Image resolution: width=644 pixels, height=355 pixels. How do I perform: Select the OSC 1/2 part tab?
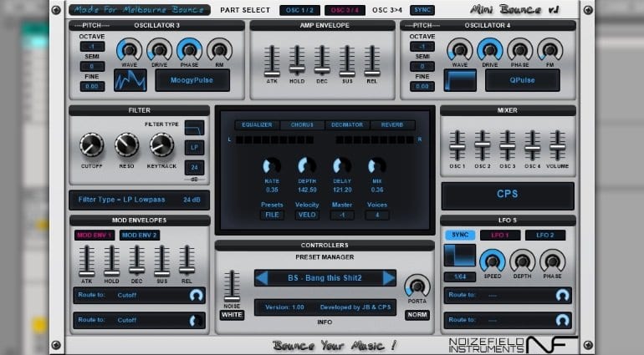point(299,10)
